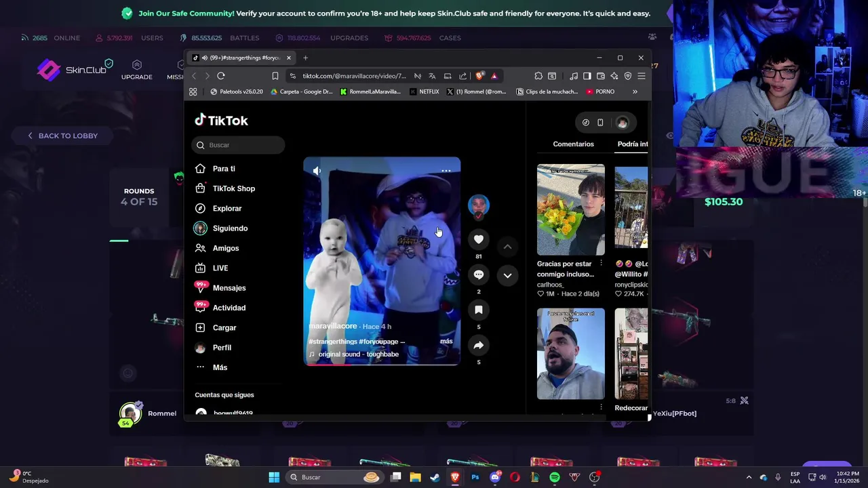This screenshot has height=488, width=868.
Task: Open a new browser tab
Action: coord(305,58)
